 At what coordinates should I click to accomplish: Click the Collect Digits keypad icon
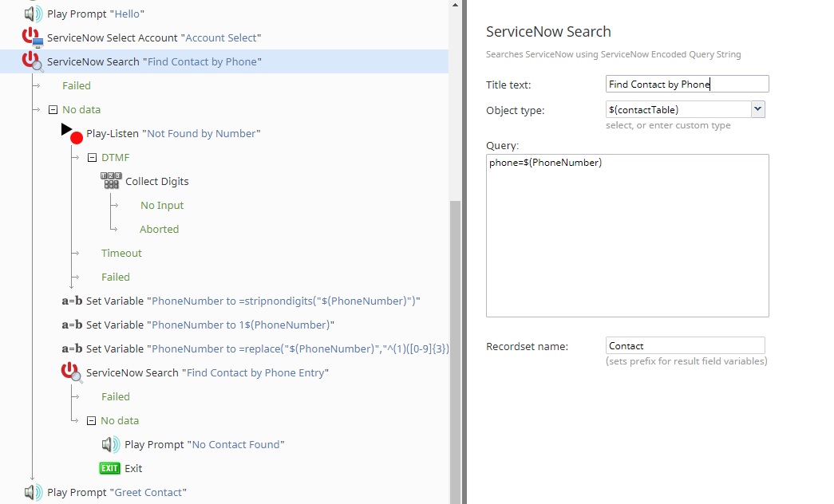click(111, 181)
